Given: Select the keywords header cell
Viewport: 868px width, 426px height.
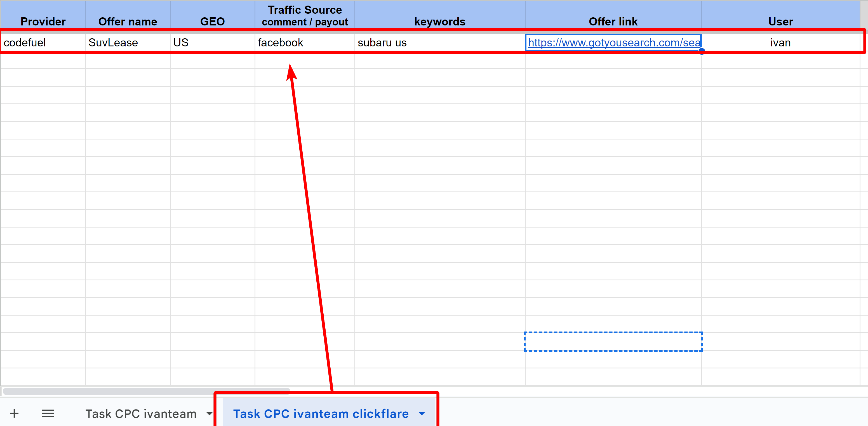Looking at the screenshot, I should pos(440,15).
